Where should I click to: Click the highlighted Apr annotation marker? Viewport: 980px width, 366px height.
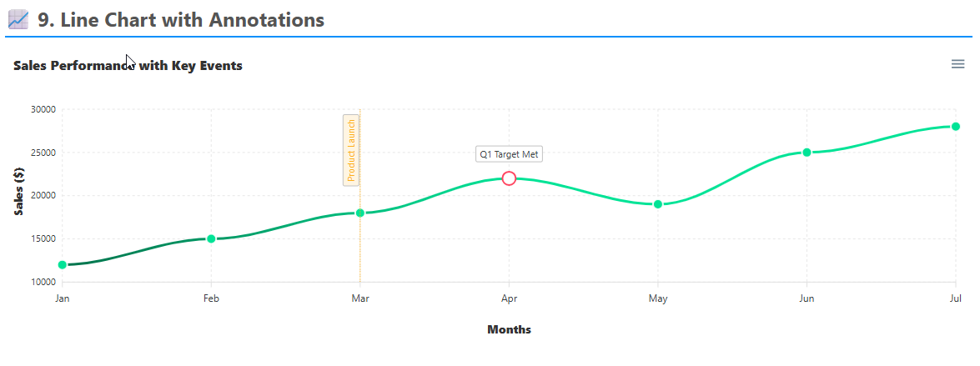pyautogui.click(x=509, y=178)
